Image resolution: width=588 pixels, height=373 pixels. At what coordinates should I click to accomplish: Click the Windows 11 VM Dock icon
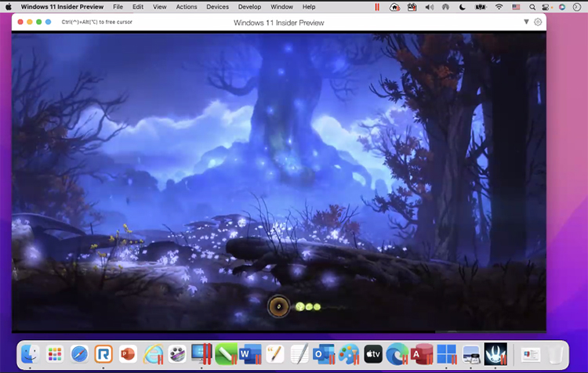tap(447, 354)
